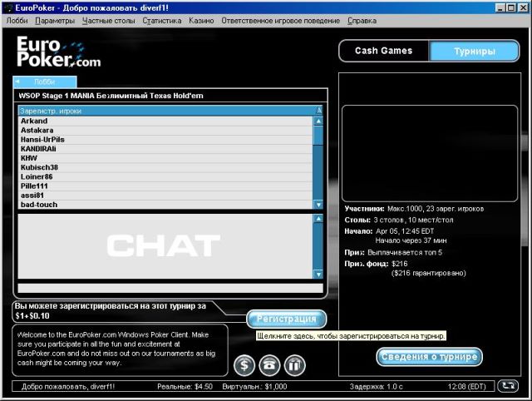Image resolution: width=532 pixels, height=401 pixels.
Task: Click Добро пожаловать, diverf1! status text
Action: tap(68, 386)
